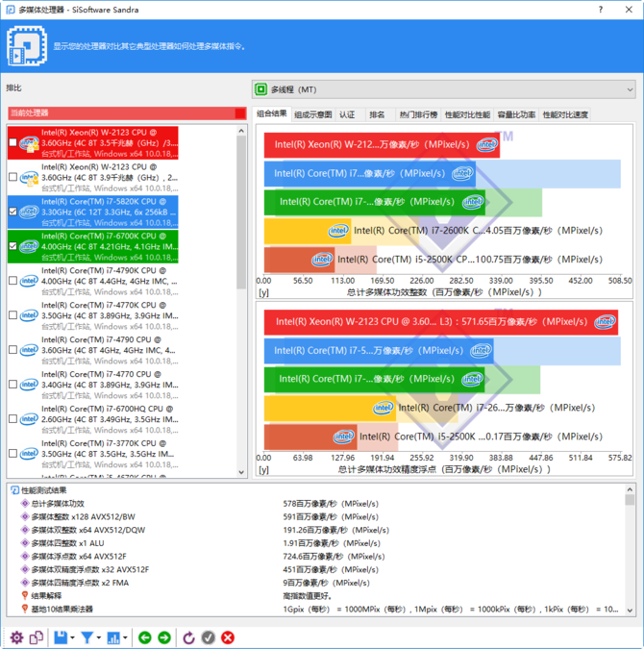644x649 pixels.
Task: Save results with the floppy disk icon
Action: pyautogui.click(x=61, y=637)
